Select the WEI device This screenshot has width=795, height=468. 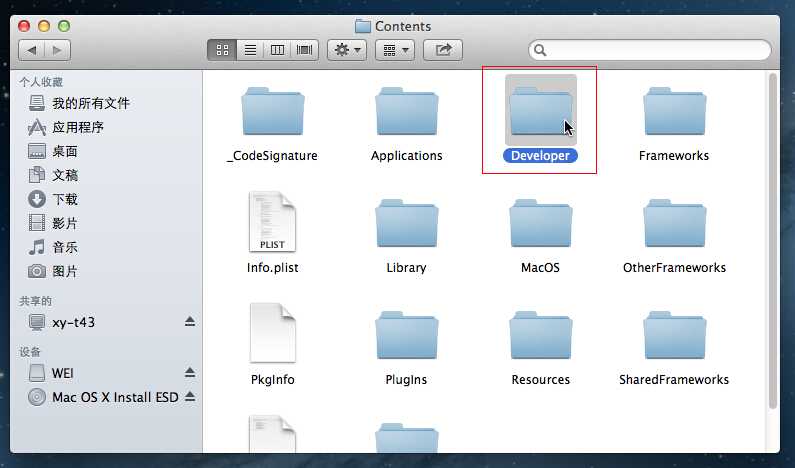(51, 373)
